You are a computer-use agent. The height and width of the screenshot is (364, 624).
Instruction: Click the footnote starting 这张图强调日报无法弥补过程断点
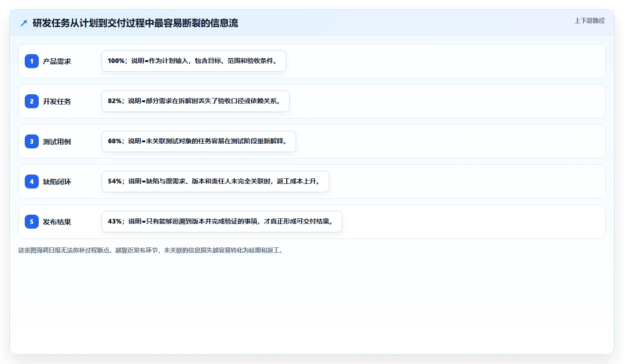pyautogui.click(x=150, y=250)
